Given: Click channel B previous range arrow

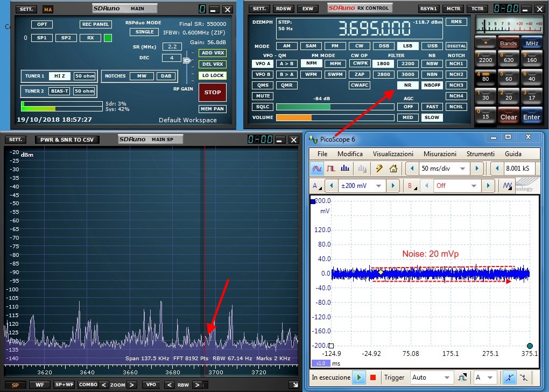Looking at the screenshot, I should click(426, 186).
